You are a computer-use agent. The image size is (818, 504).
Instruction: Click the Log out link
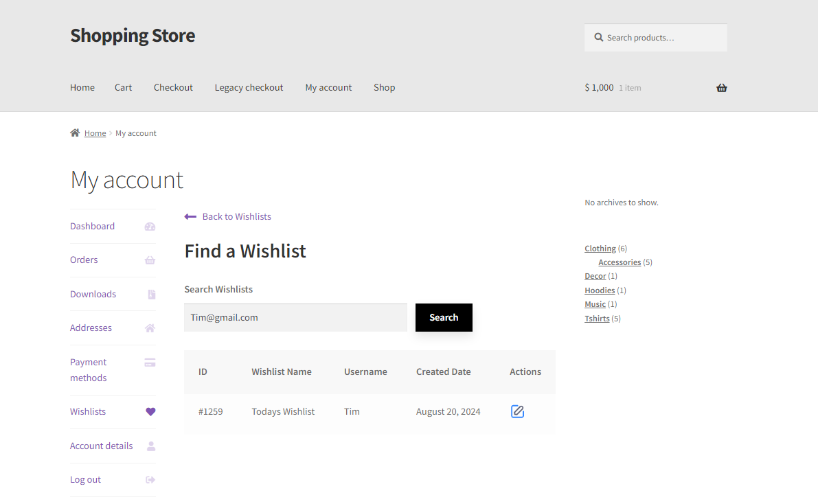(x=86, y=479)
